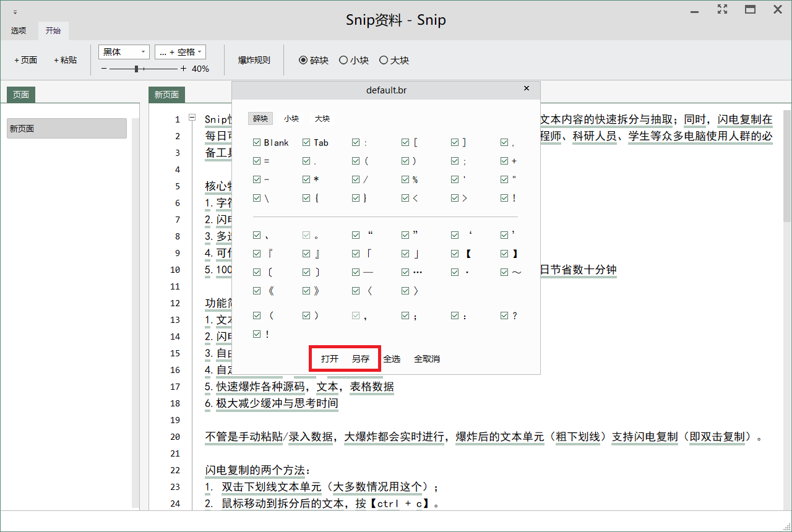Toggle the ～ tilde checkbox
Viewport: 792px width, 532px height.
pos(504,272)
